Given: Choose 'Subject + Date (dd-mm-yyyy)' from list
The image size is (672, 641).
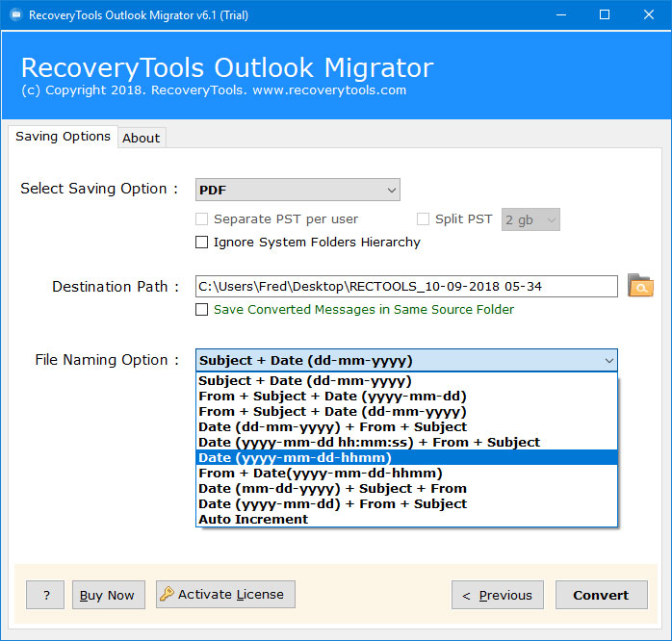Looking at the screenshot, I should pyautogui.click(x=406, y=380).
